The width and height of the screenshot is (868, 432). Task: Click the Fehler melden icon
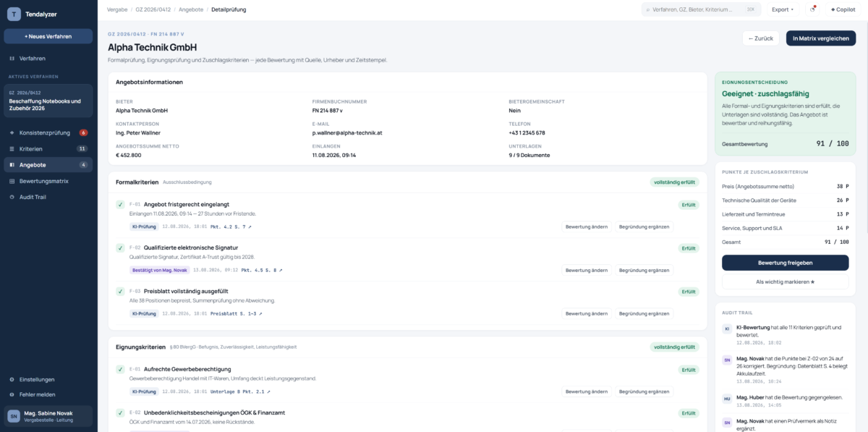[x=12, y=394]
